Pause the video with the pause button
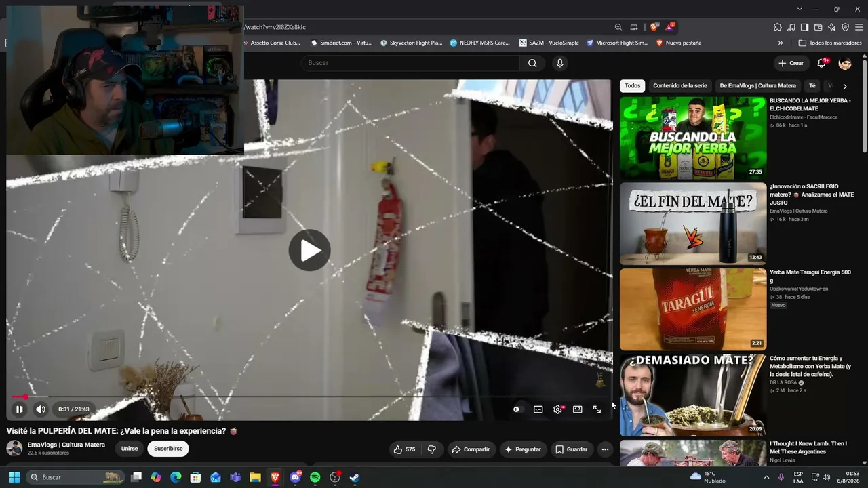This screenshot has width=868, height=488. click(x=19, y=409)
